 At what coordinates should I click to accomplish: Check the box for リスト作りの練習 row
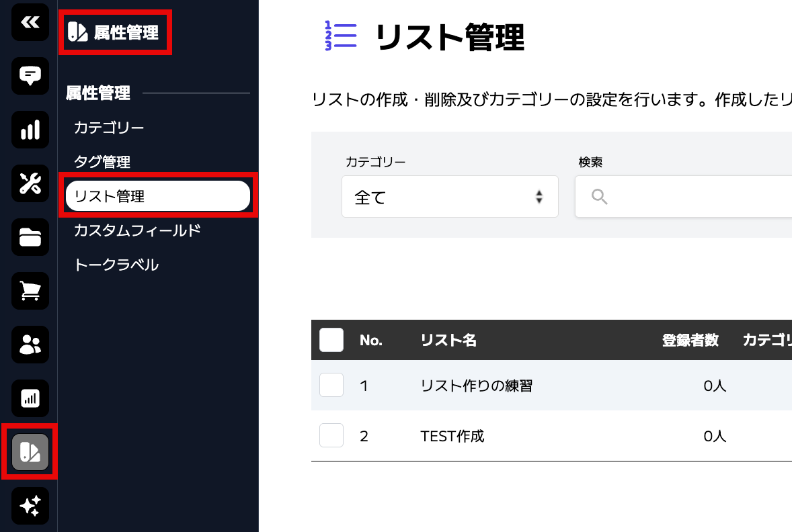pos(331,385)
